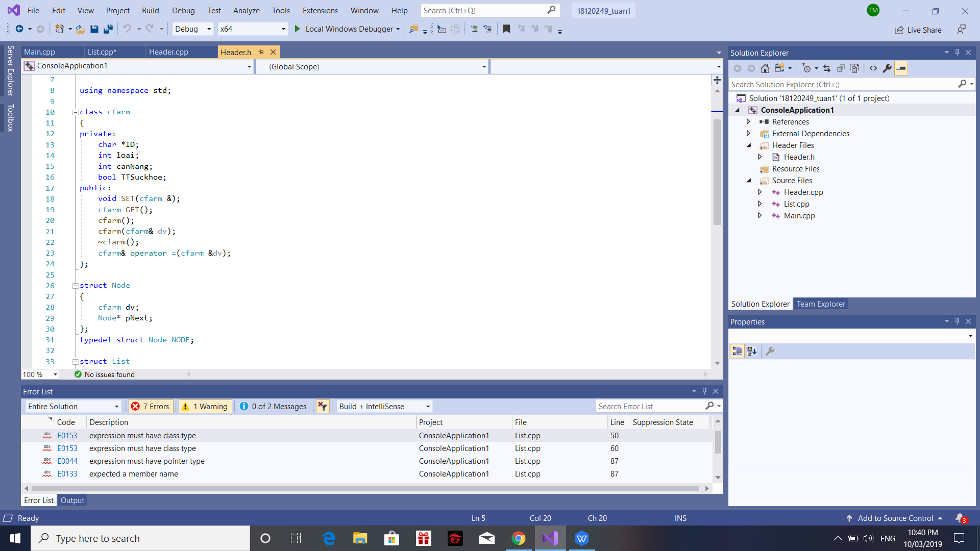Open the Analyze menu
The width and height of the screenshot is (980, 551).
pos(246,11)
